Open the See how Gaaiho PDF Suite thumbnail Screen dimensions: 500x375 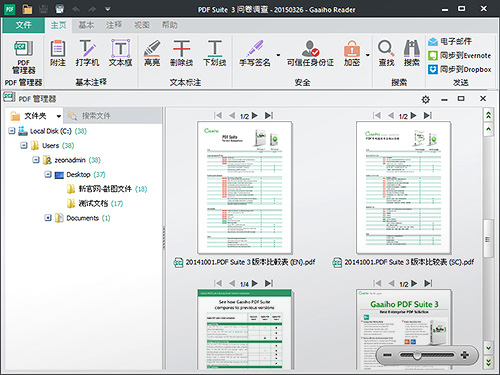pos(245,329)
